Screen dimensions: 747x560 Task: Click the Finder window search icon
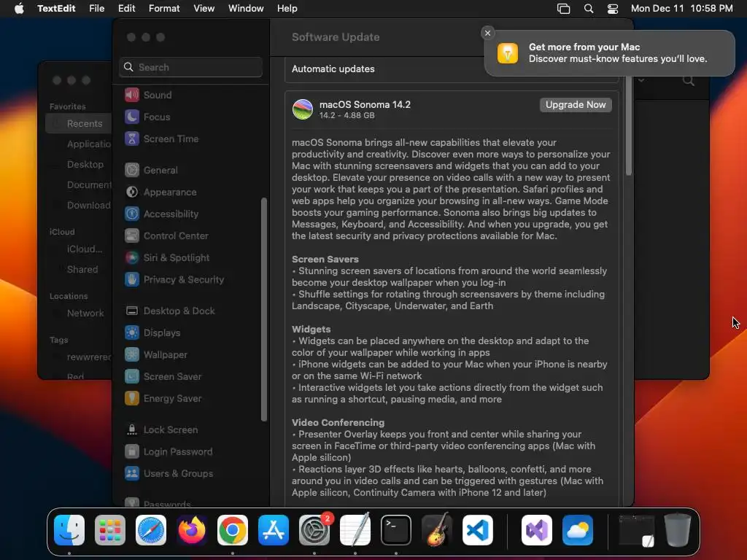click(688, 81)
